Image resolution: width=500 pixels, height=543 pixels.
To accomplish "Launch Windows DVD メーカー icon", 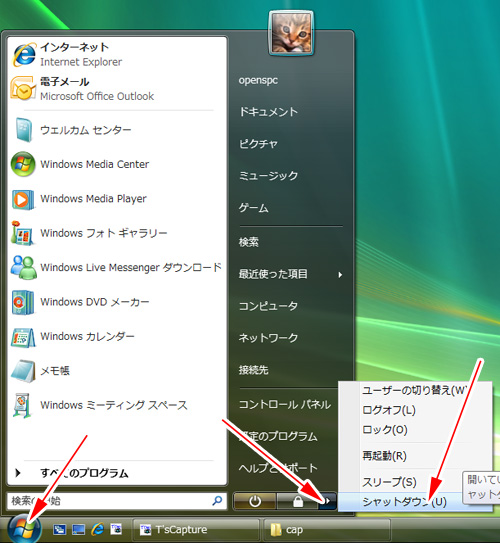I will pyautogui.click(x=23, y=302).
